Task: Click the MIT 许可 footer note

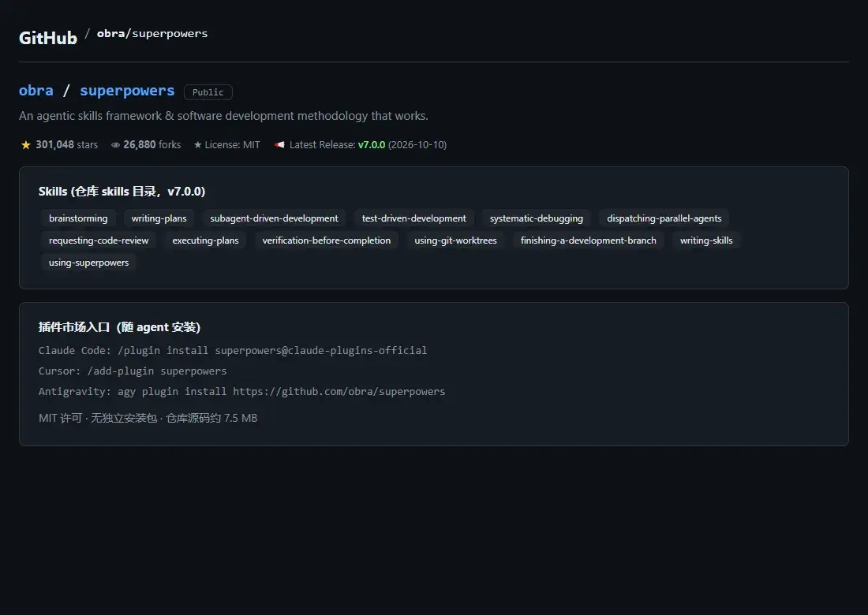Action: pyautogui.click(x=148, y=418)
